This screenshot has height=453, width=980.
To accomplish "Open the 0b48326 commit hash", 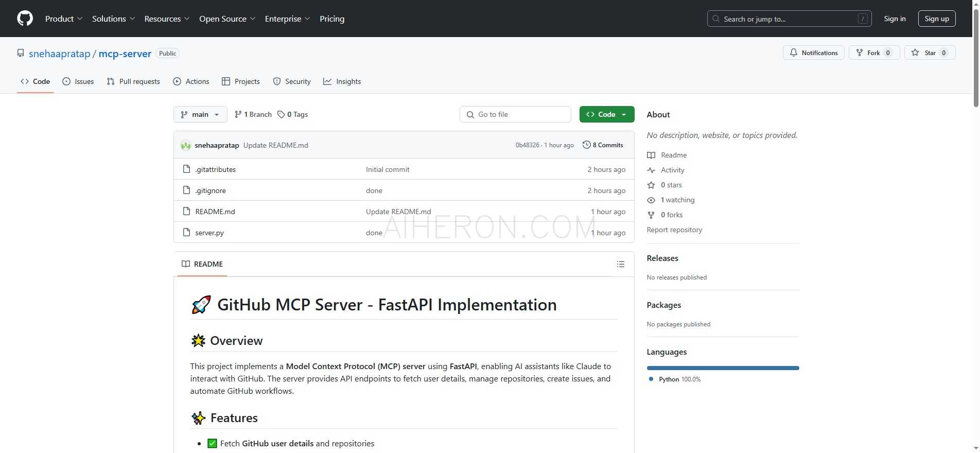I will [x=528, y=145].
